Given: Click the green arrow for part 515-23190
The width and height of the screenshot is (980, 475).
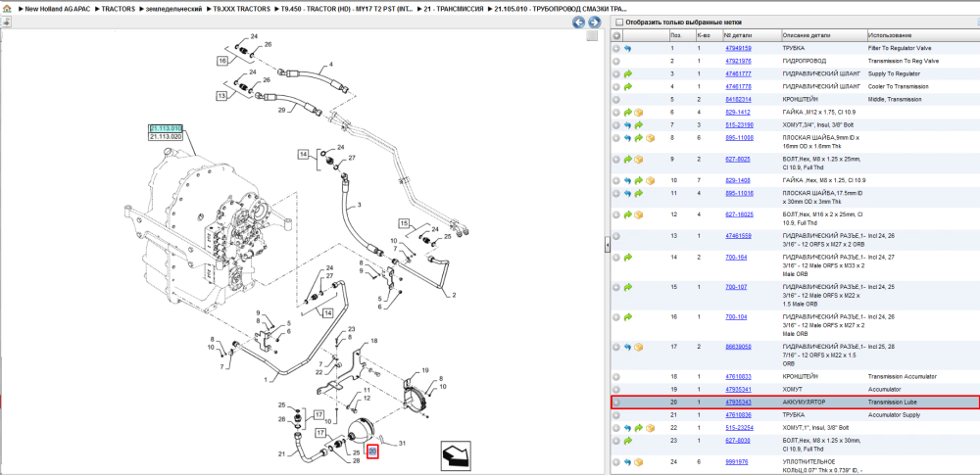Looking at the screenshot, I should click(x=639, y=125).
